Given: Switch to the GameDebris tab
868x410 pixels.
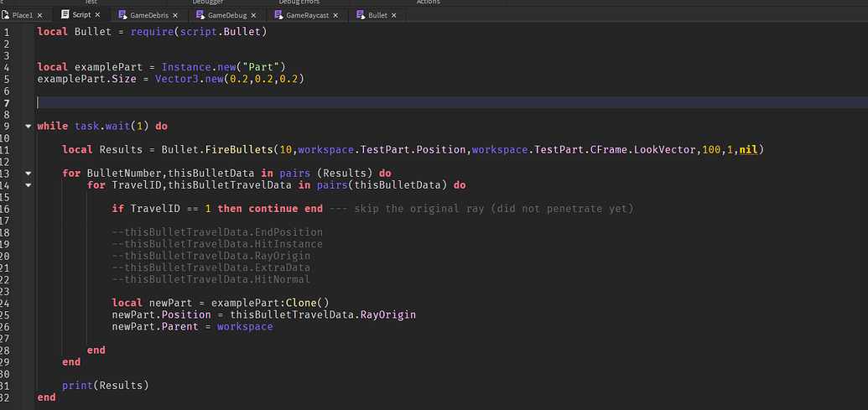Looking at the screenshot, I should 149,15.
